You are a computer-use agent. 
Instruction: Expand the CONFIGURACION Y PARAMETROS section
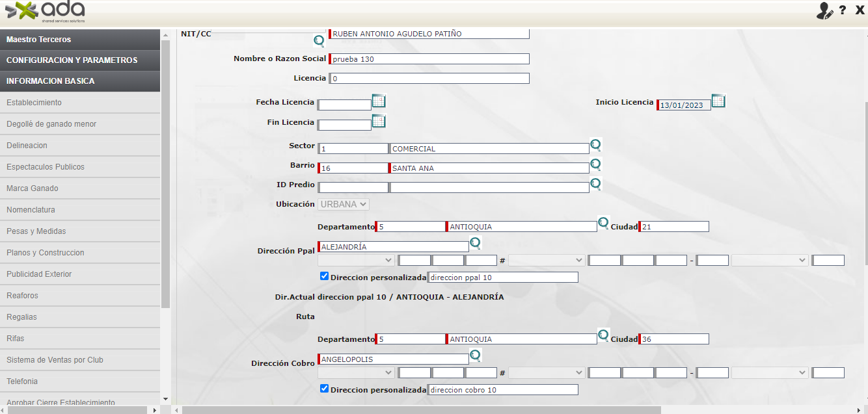(x=80, y=60)
